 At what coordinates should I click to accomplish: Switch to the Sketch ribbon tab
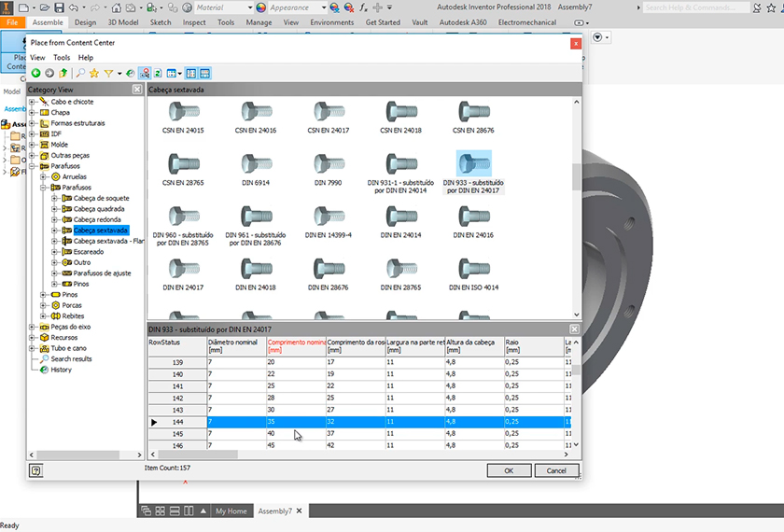pos(161,21)
